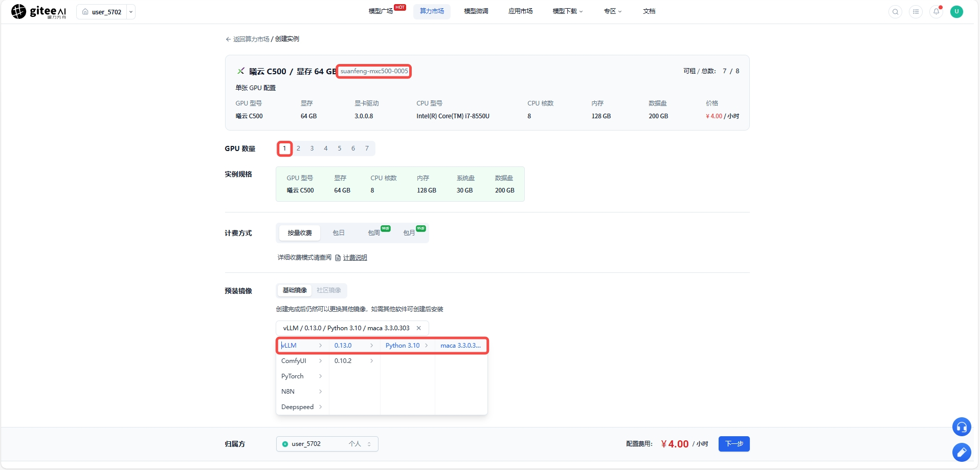Screen dimensions: 980x470
Task: Switch to the 社区镜像 tab
Action: coord(329,290)
